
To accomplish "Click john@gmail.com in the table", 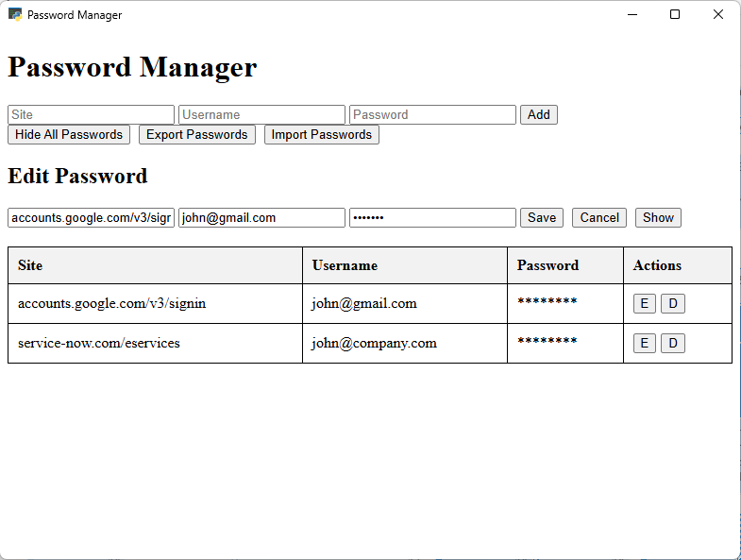I will (363, 304).
